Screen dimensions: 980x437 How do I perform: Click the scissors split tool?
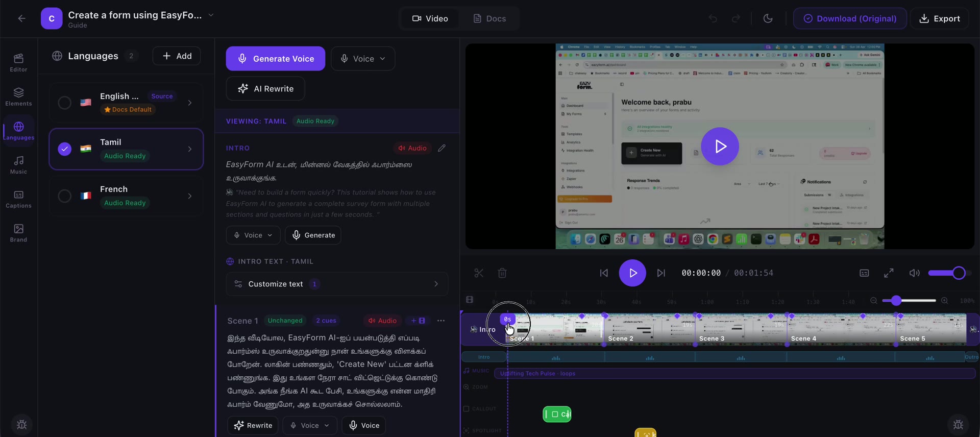point(478,273)
